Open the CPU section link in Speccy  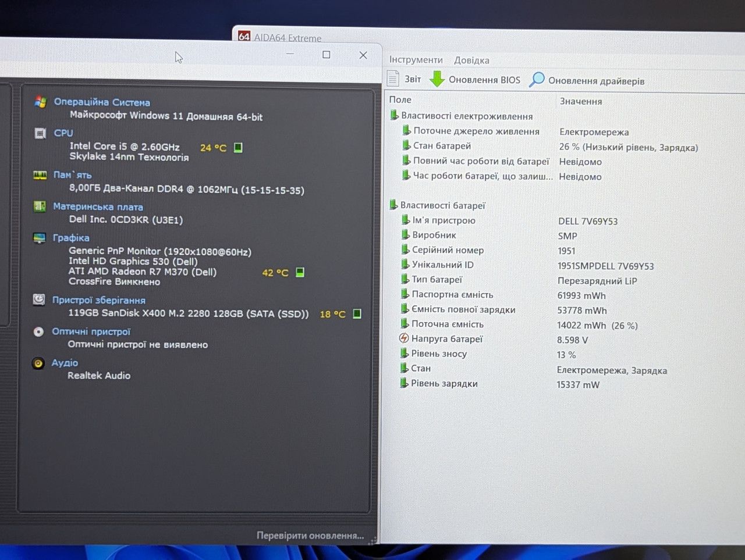pos(63,133)
